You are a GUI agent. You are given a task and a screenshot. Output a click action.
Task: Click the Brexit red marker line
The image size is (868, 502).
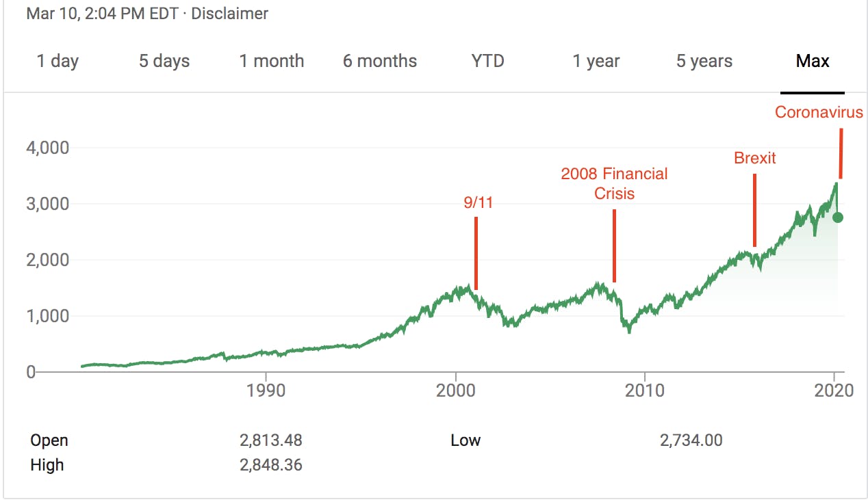[x=754, y=210]
